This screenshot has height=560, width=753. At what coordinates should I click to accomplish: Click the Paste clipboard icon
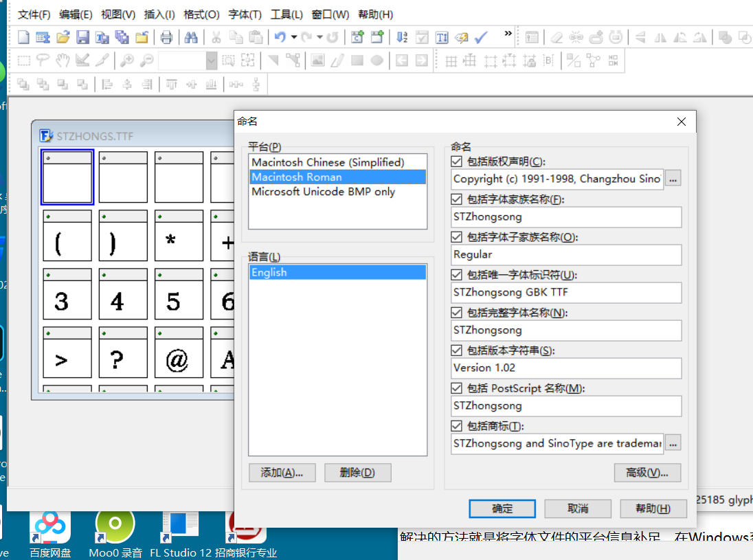[x=256, y=38]
